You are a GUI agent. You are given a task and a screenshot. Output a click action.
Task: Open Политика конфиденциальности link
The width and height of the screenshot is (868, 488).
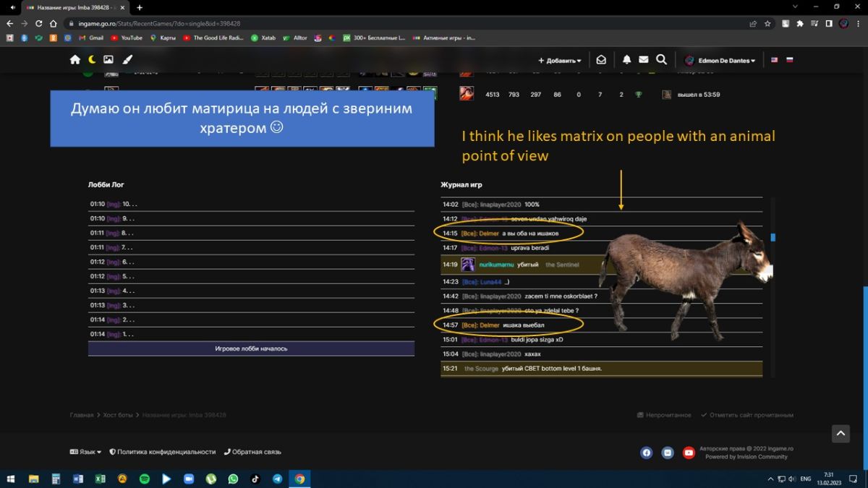[x=163, y=452]
